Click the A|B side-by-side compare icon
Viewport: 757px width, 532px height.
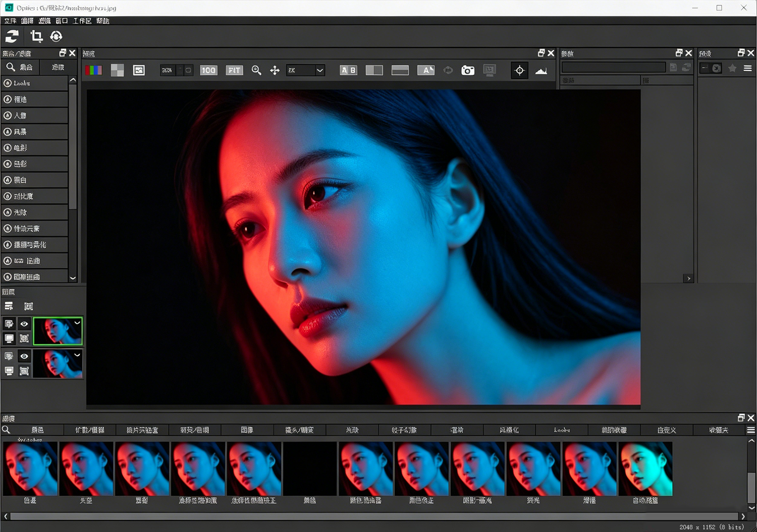click(348, 70)
